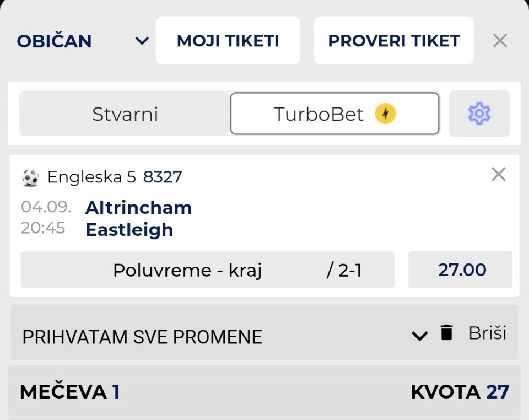529x420 pixels.
Task: Remove the Altrincham–Eastleigh match with its X
Action: pos(499,174)
